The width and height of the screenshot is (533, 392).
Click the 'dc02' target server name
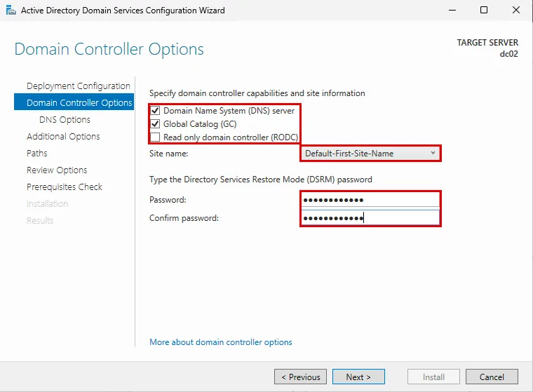pos(509,54)
